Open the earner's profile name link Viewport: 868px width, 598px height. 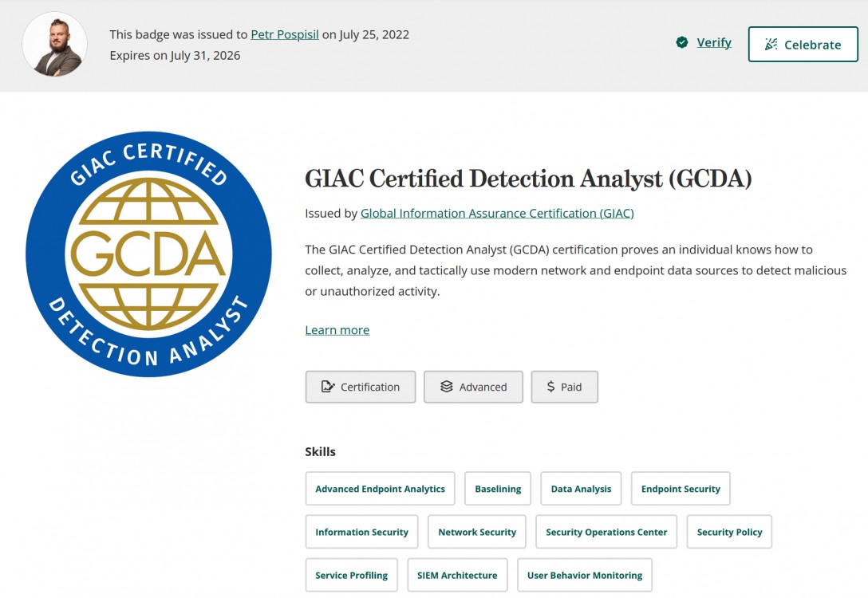click(284, 34)
